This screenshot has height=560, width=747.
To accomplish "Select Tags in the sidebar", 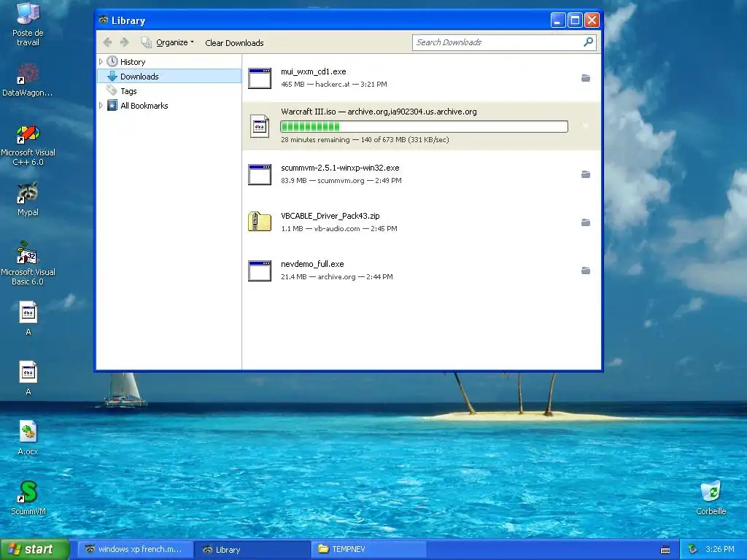I will click(x=128, y=91).
